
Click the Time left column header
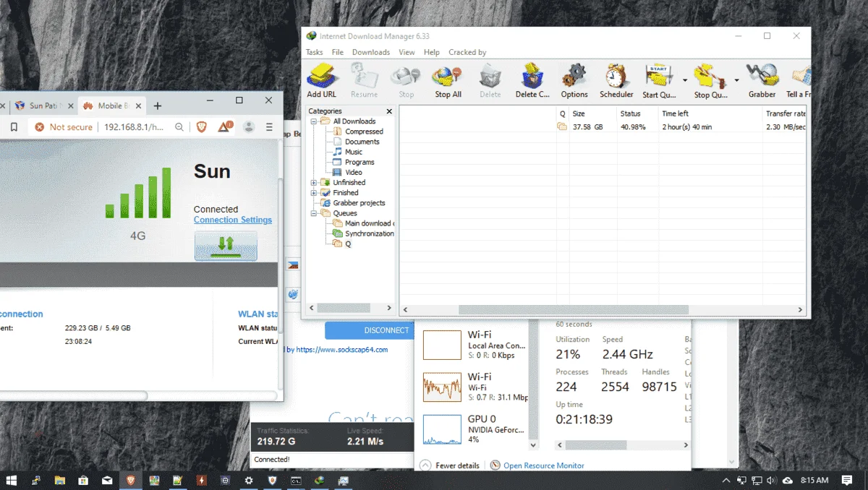(710, 113)
